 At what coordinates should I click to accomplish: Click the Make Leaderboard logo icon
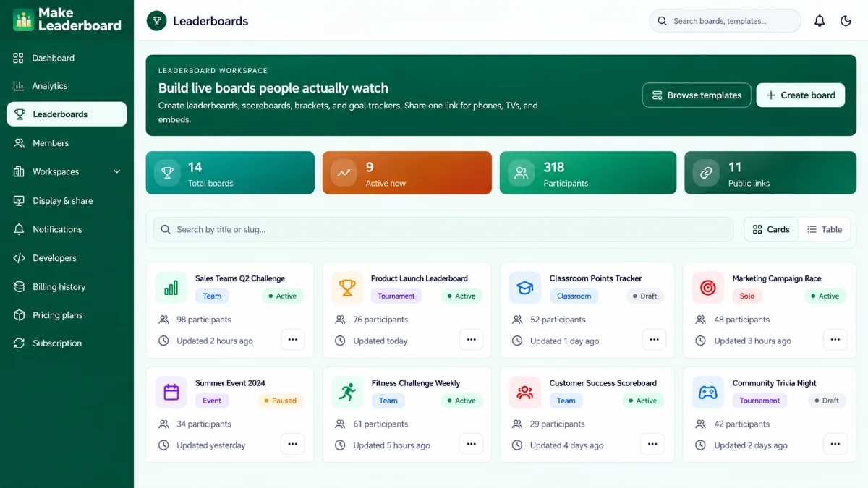point(24,20)
